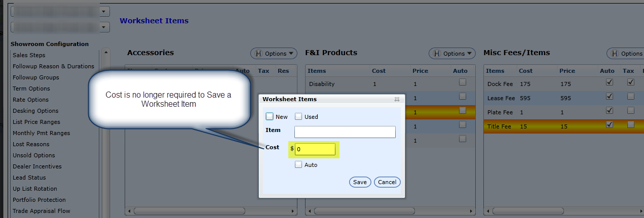Select Desking Options in sidebar
The image size is (644, 218).
35,111
